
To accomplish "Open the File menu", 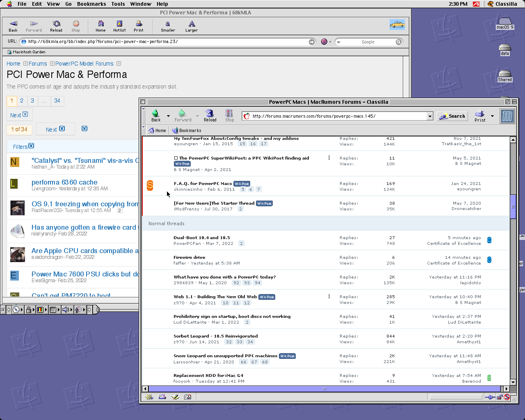I will (22, 4).
